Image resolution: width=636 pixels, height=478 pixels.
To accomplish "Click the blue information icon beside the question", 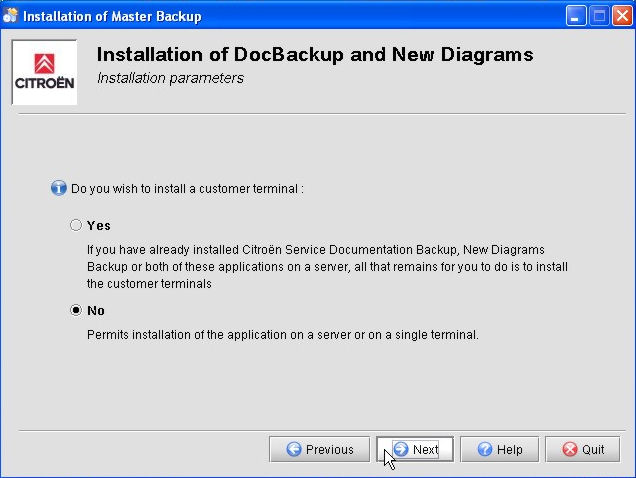I will (x=58, y=188).
